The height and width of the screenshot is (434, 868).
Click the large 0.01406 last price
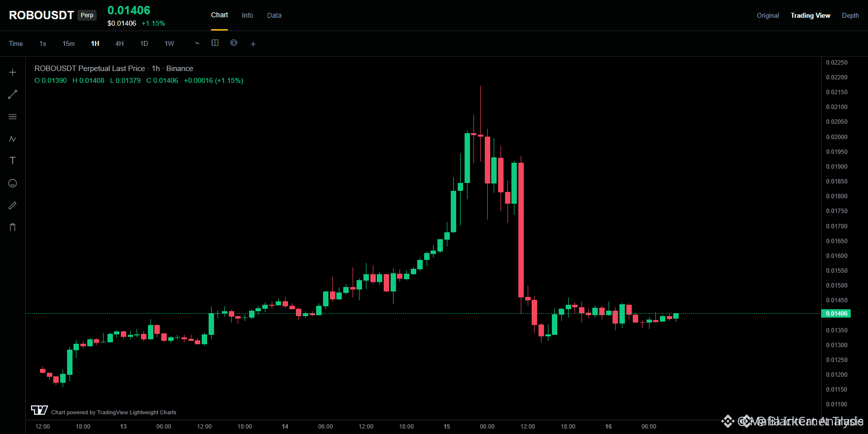point(129,10)
